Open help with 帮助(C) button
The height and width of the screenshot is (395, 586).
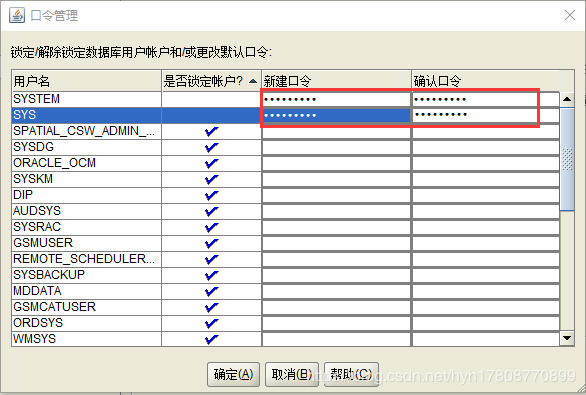351,374
